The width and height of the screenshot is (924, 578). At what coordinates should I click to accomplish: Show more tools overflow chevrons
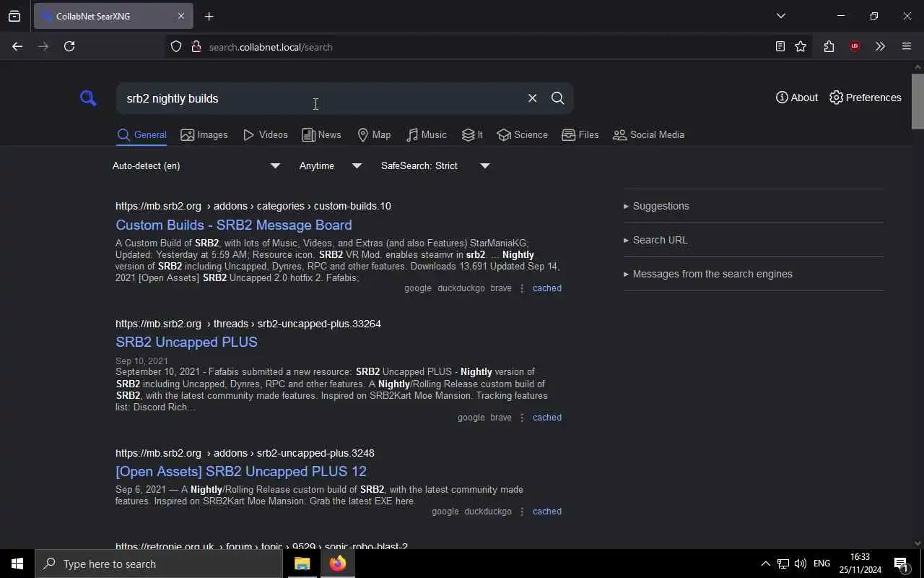pos(880,47)
